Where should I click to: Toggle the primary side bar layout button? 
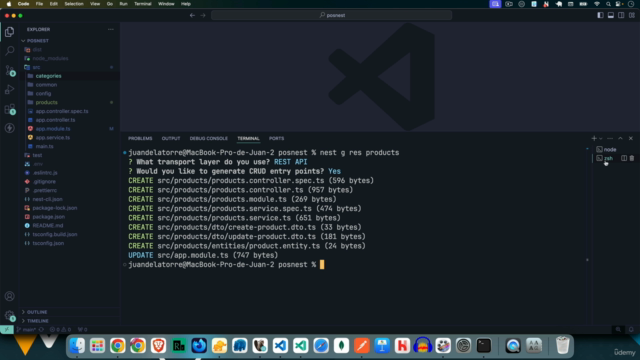pyautogui.click(x=600, y=15)
